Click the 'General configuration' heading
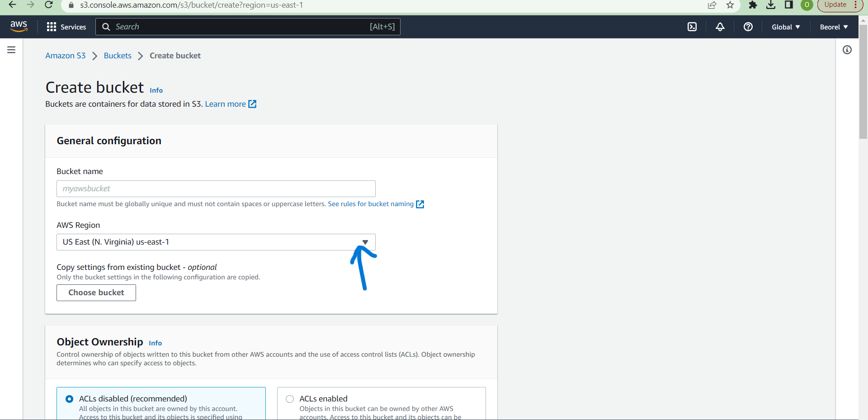Image resolution: width=868 pixels, height=420 pixels. point(109,141)
